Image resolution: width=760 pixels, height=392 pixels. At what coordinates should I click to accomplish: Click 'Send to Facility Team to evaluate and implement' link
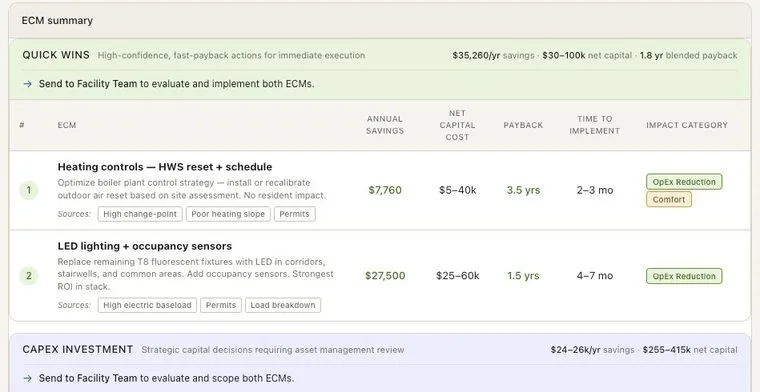(176, 84)
